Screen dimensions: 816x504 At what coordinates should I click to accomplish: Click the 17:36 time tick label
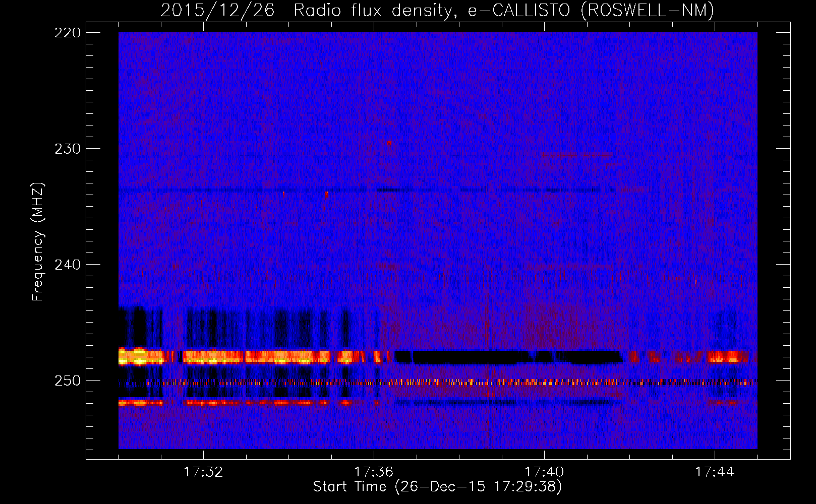[x=374, y=472]
